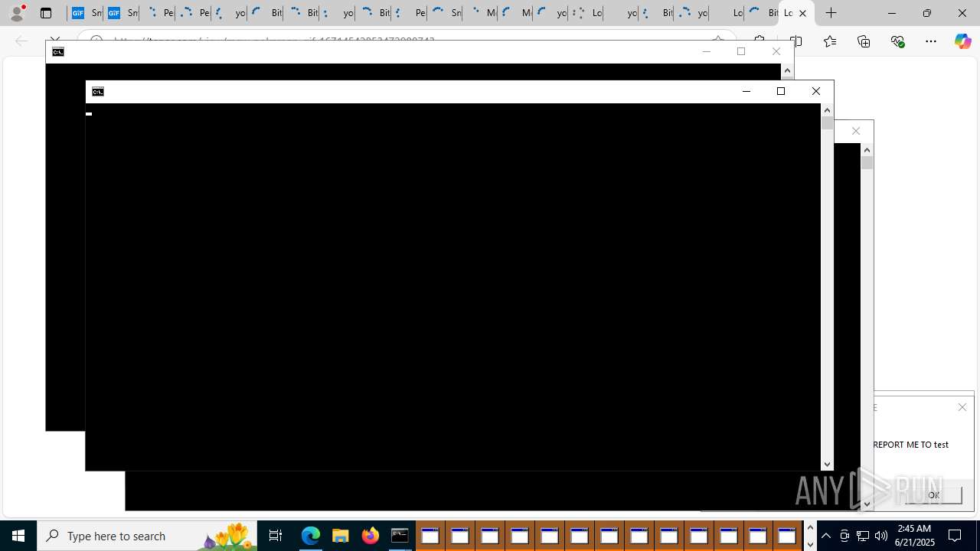Click OK in the REPORT ME dialog
Viewport: 980px width, 551px height.
[x=933, y=495]
